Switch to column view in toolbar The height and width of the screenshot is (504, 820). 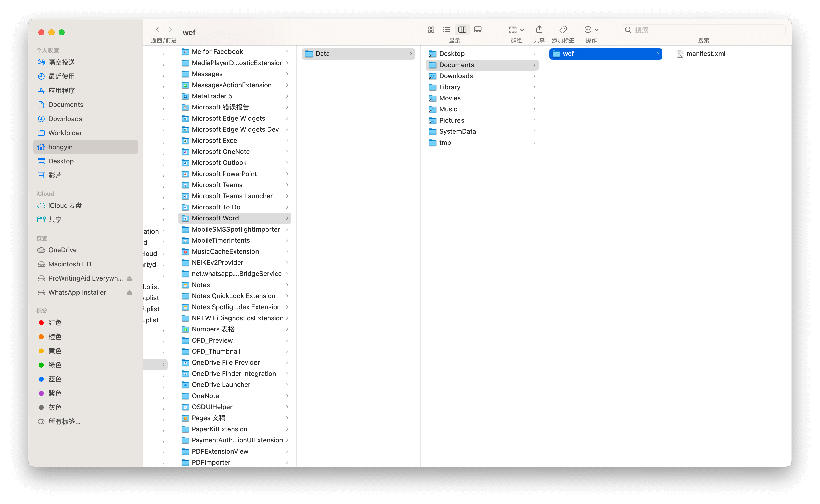[x=462, y=30]
